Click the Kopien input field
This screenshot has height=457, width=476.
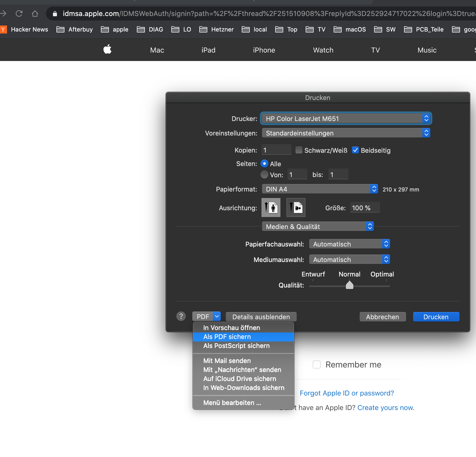point(276,150)
